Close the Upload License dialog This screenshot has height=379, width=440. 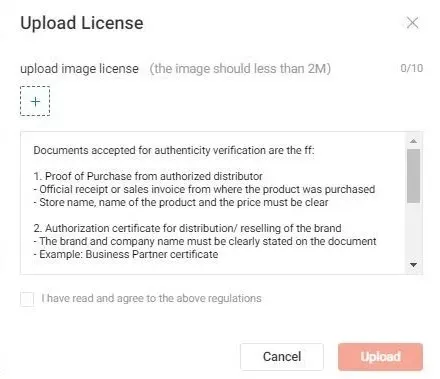click(412, 23)
